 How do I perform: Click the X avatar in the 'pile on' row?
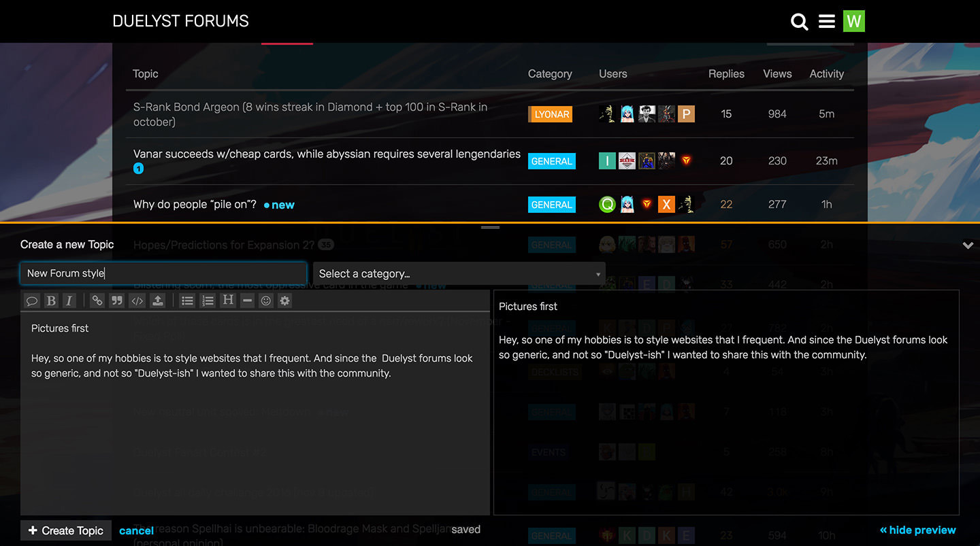coord(666,204)
